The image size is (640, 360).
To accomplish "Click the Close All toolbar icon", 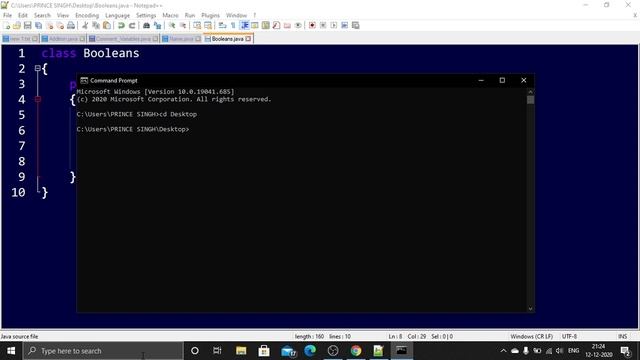I will (x=60, y=25).
